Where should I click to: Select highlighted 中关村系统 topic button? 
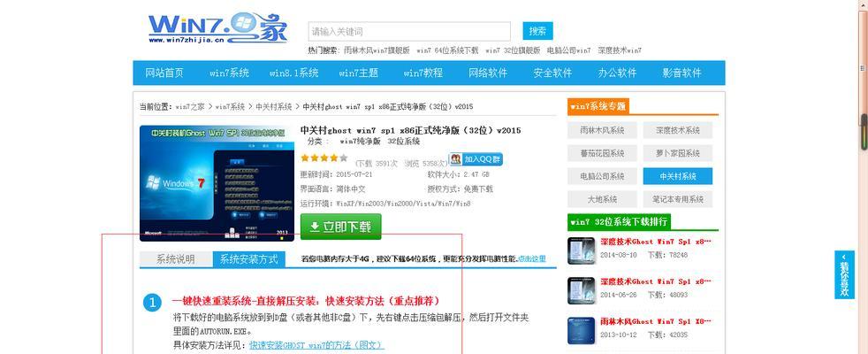click(x=678, y=176)
